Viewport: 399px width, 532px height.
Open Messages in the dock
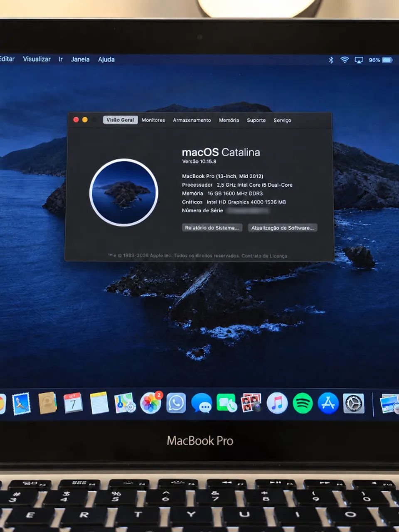tap(202, 403)
